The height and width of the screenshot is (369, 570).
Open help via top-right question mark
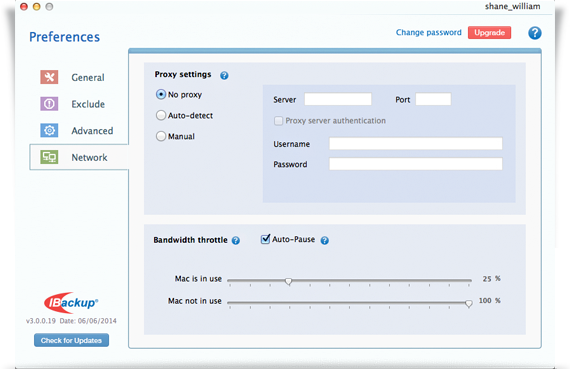(x=535, y=33)
